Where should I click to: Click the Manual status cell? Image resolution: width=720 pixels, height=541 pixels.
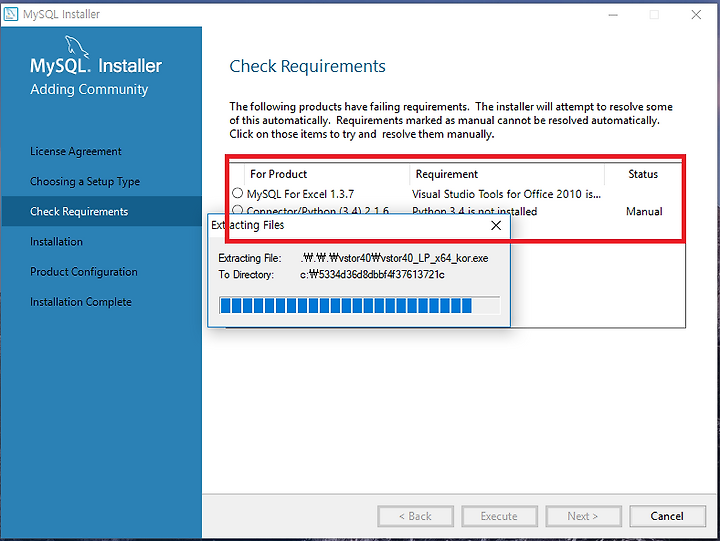click(644, 211)
